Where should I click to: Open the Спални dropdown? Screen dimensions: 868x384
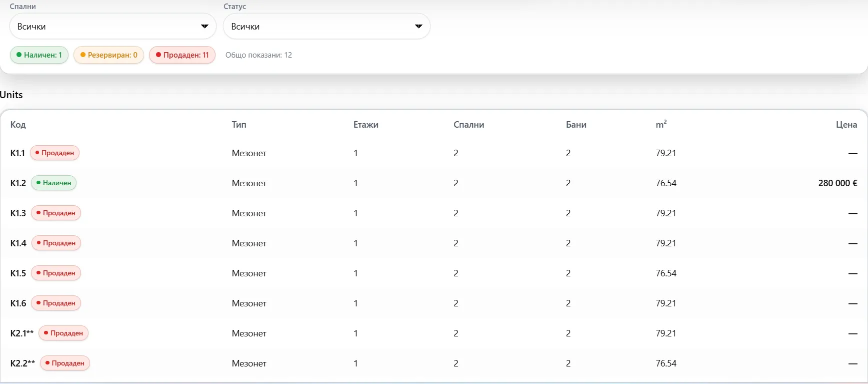tap(113, 27)
